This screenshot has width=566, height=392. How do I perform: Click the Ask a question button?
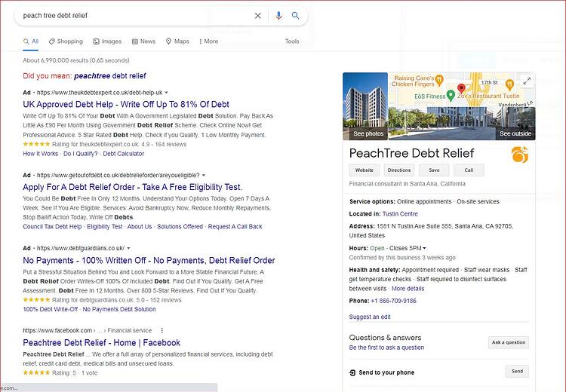tap(509, 342)
